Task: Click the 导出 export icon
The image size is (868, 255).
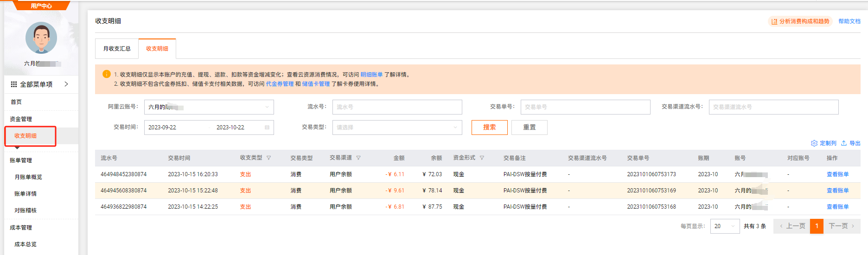Action: pos(844,143)
